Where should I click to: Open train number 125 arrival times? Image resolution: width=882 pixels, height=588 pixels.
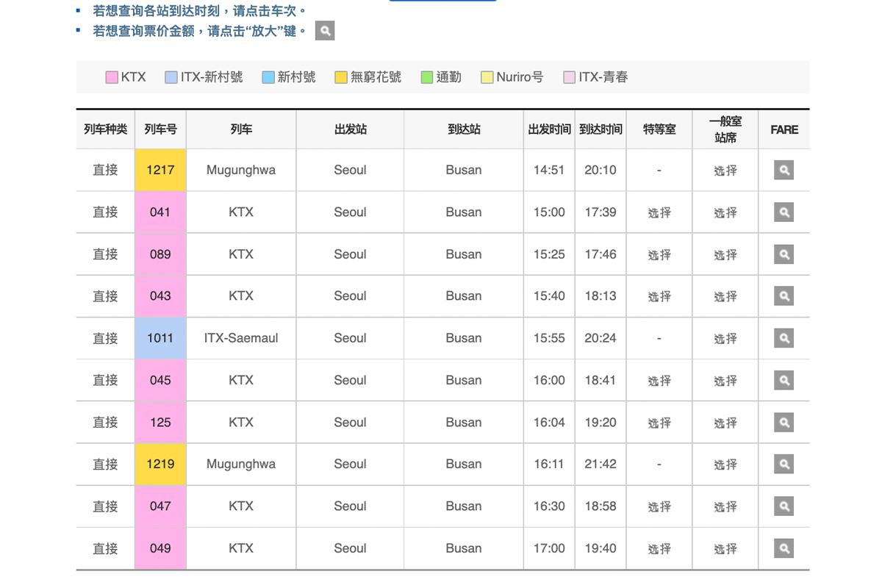click(x=160, y=423)
